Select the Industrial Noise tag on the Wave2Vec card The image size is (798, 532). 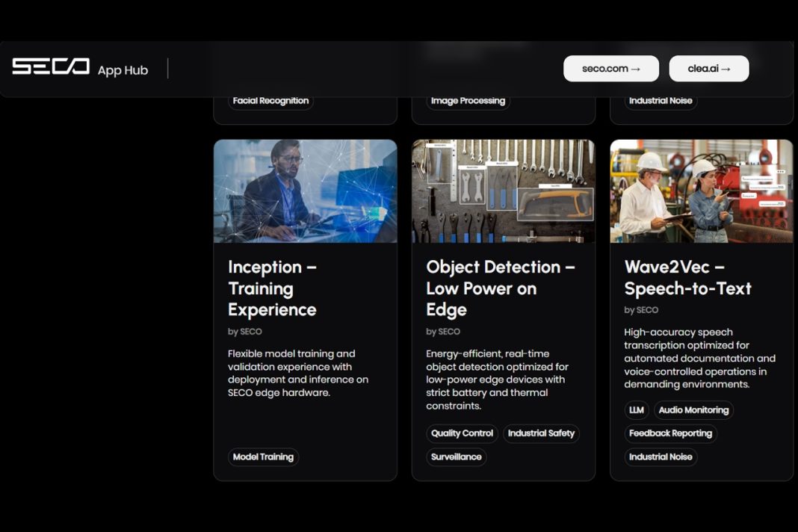(x=661, y=457)
